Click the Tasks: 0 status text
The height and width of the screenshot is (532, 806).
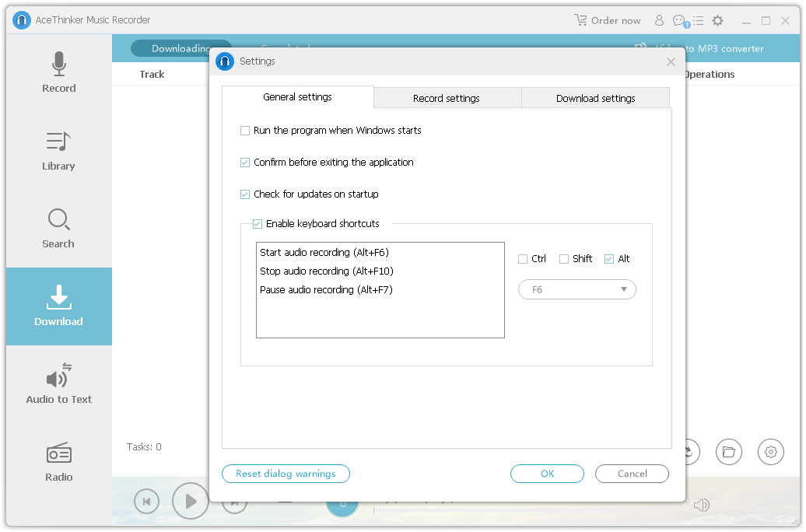(x=144, y=446)
